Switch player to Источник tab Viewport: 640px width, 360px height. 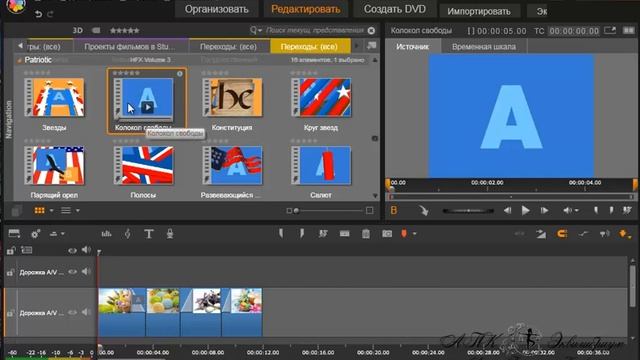pyautogui.click(x=412, y=47)
